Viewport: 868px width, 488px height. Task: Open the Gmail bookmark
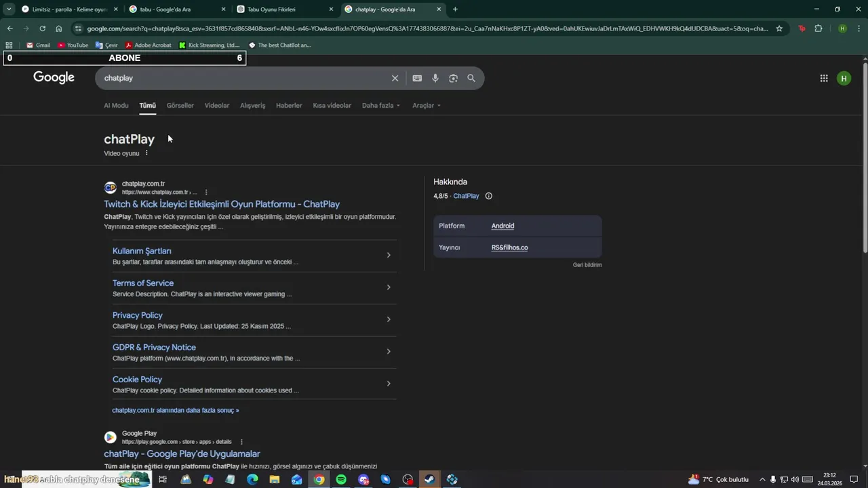point(38,45)
